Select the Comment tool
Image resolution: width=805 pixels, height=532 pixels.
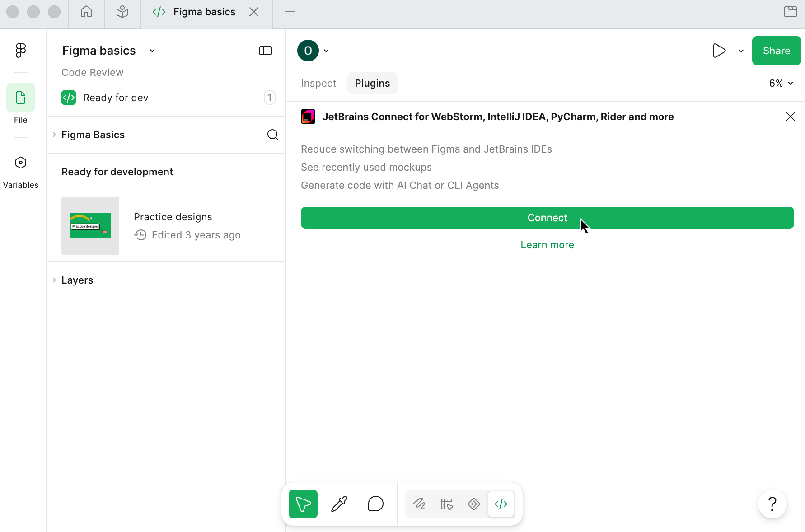point(375,504)
